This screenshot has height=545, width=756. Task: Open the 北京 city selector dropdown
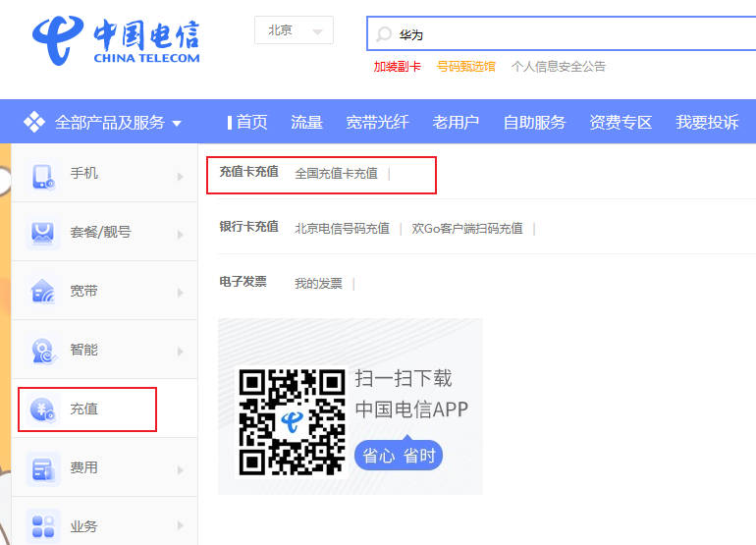pyautogui.click(x=294, y=30)
